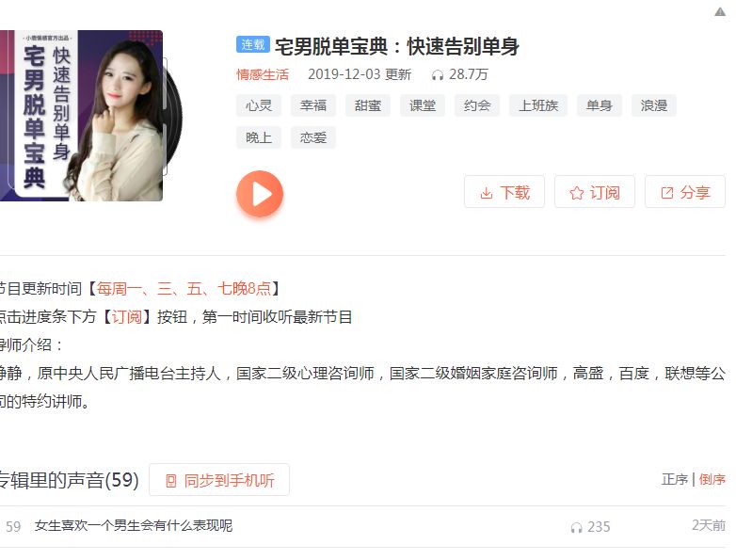
Task: Select the 约会 tag
Action: 477,105
